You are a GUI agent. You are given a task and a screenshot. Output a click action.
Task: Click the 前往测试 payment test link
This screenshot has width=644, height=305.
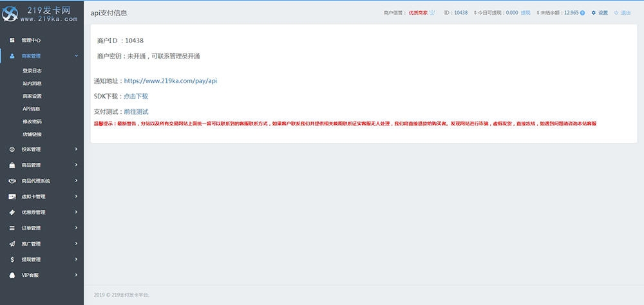point(136,112)
